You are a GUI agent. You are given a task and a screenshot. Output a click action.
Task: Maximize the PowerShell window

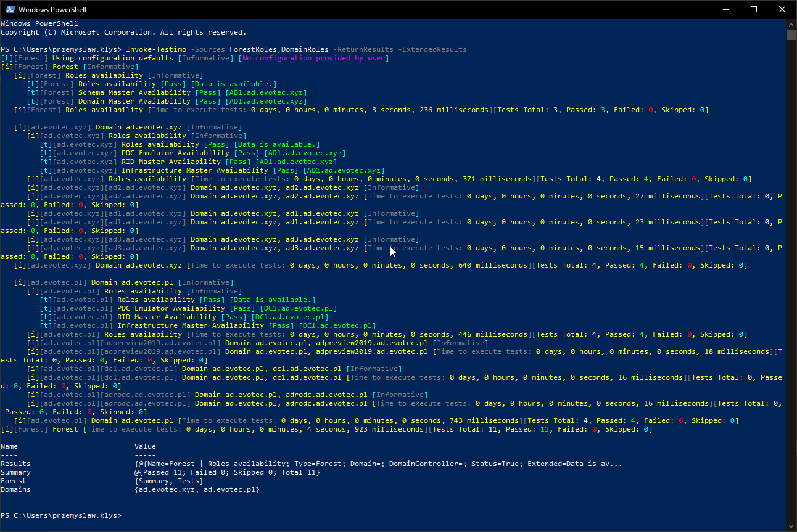(x=754, y=9)
